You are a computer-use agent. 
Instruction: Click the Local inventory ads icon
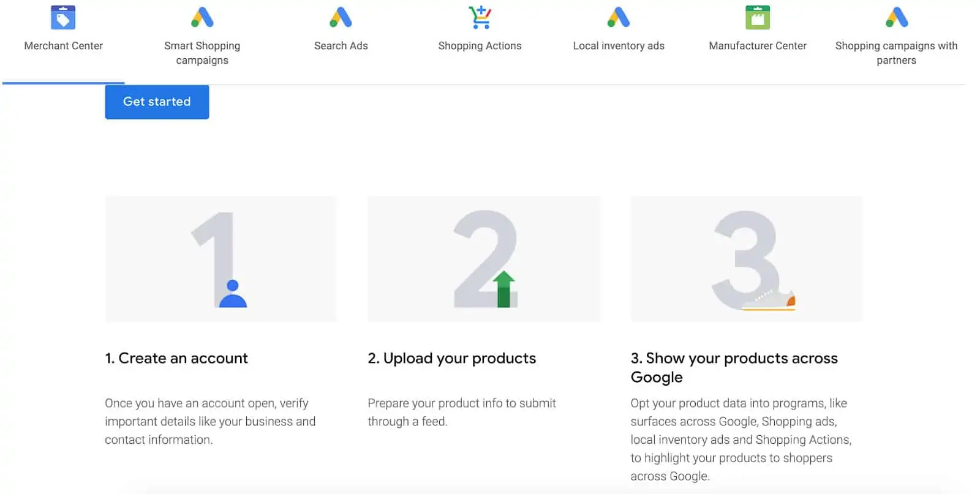click(618, 18)
